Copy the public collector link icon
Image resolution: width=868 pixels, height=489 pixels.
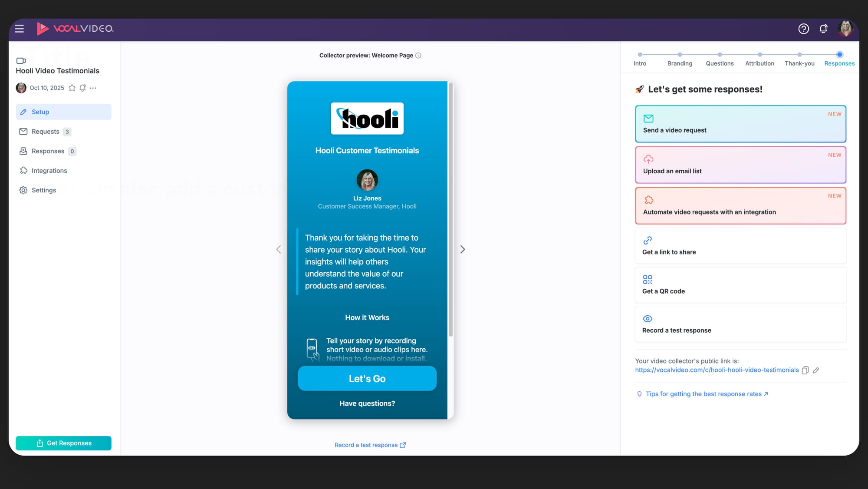[805, 370]
